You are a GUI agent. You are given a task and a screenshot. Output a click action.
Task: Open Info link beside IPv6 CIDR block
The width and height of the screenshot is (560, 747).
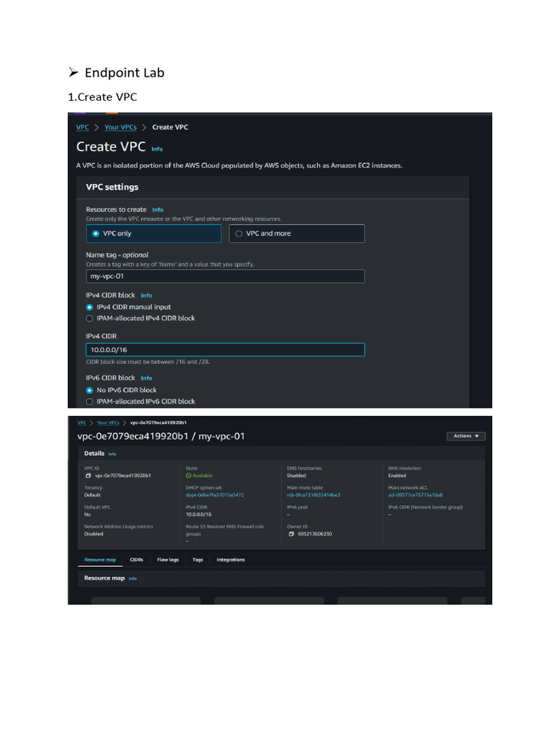coord(146,379)
